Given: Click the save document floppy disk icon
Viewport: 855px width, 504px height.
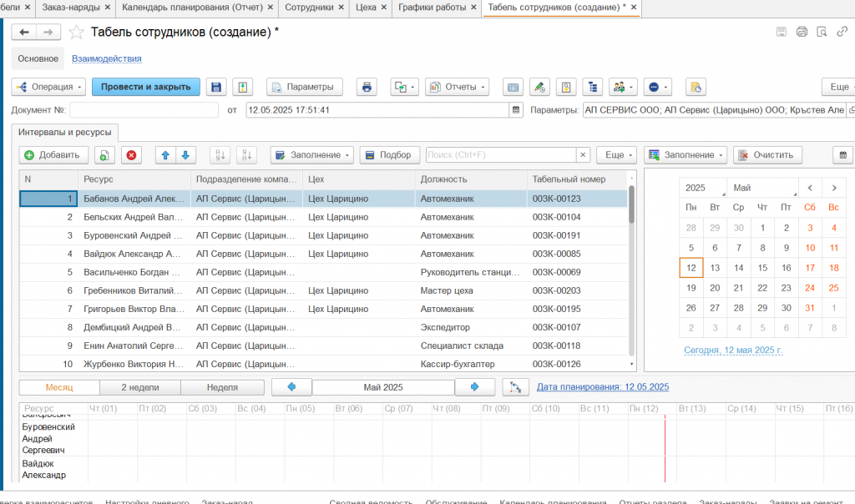Looking at the screenshot, I should click(x=216, y=87).
